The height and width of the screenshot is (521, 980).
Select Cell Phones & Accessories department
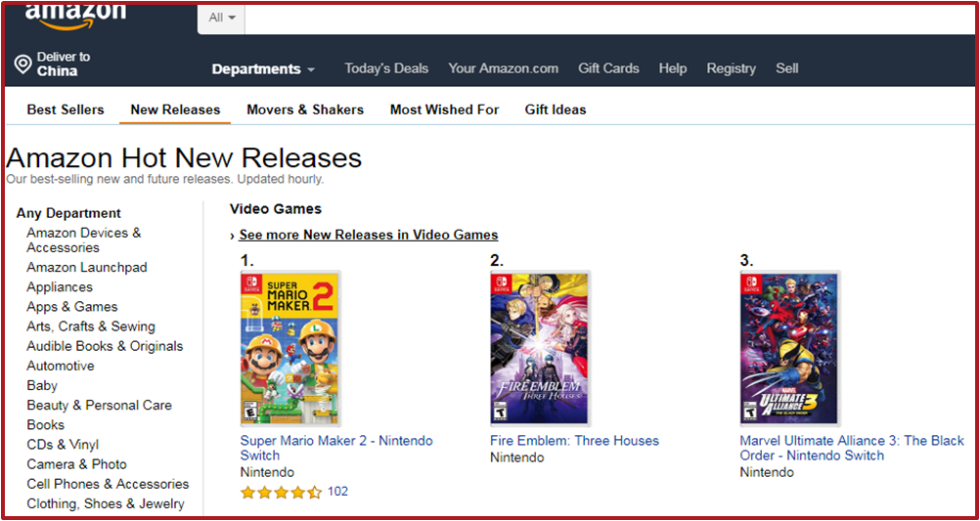click(108, 484)
